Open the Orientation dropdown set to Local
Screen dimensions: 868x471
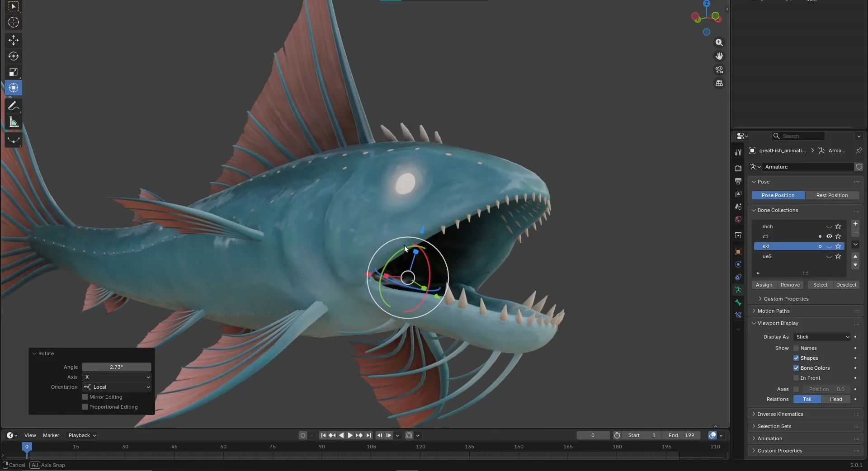117,387
